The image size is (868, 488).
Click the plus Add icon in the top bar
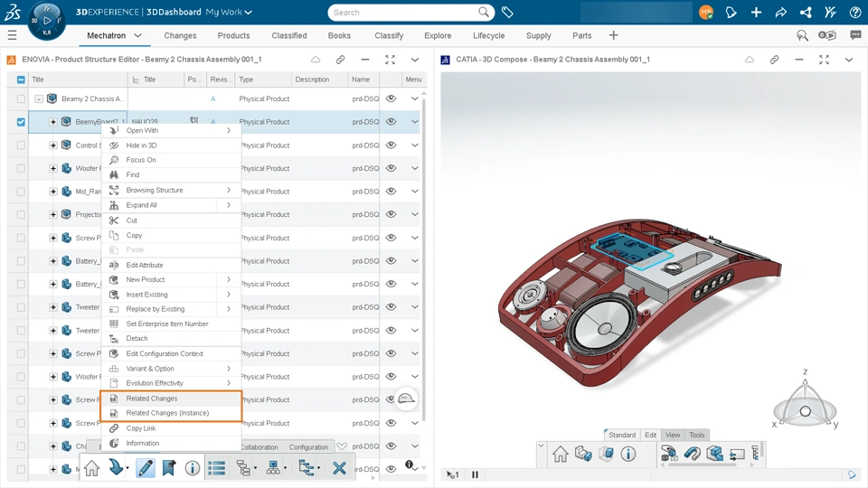pyautogui.click(x=756, y=12)
